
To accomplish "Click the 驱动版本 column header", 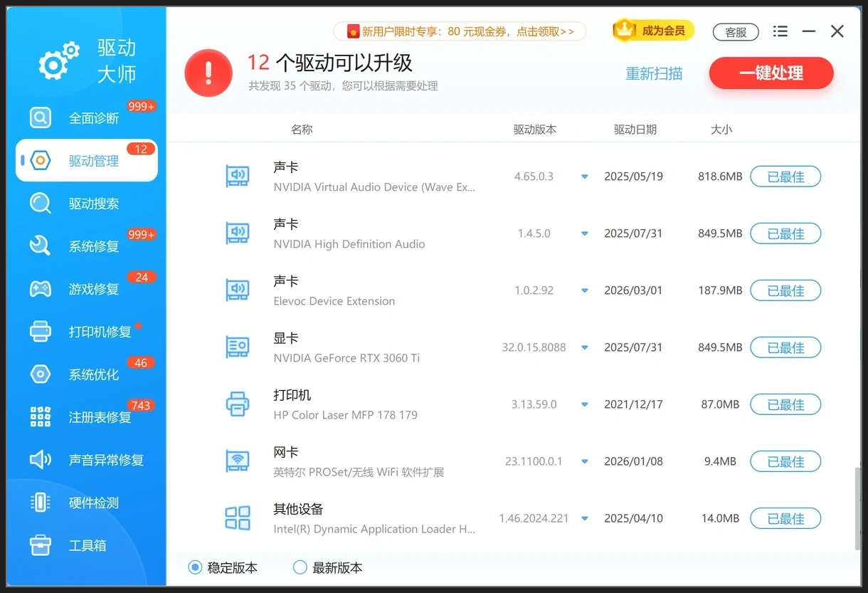I will coord(535,130).
